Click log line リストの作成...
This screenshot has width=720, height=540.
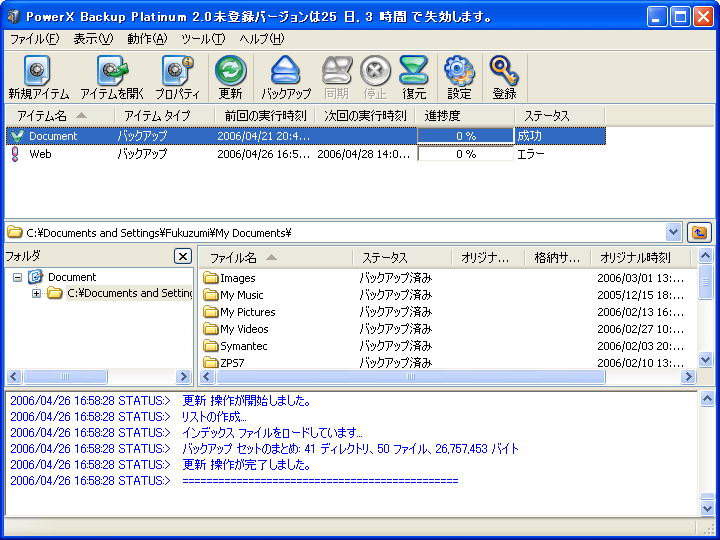(x=214, y=417)
